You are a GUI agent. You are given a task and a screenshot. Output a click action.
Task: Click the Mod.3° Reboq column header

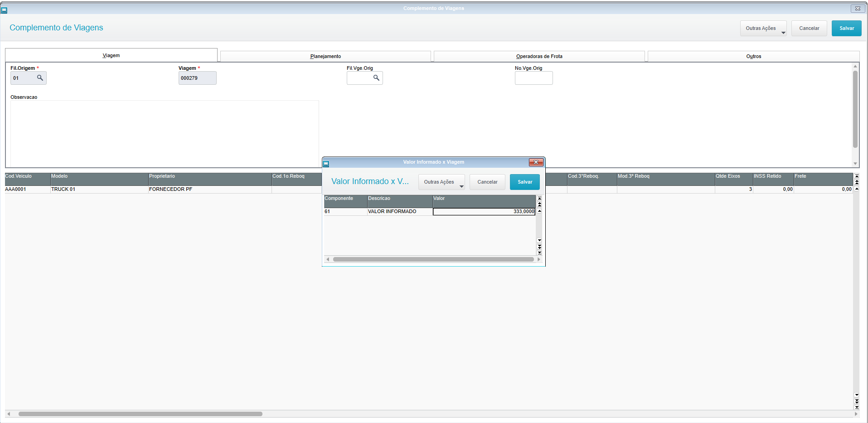tap(666, 179)
